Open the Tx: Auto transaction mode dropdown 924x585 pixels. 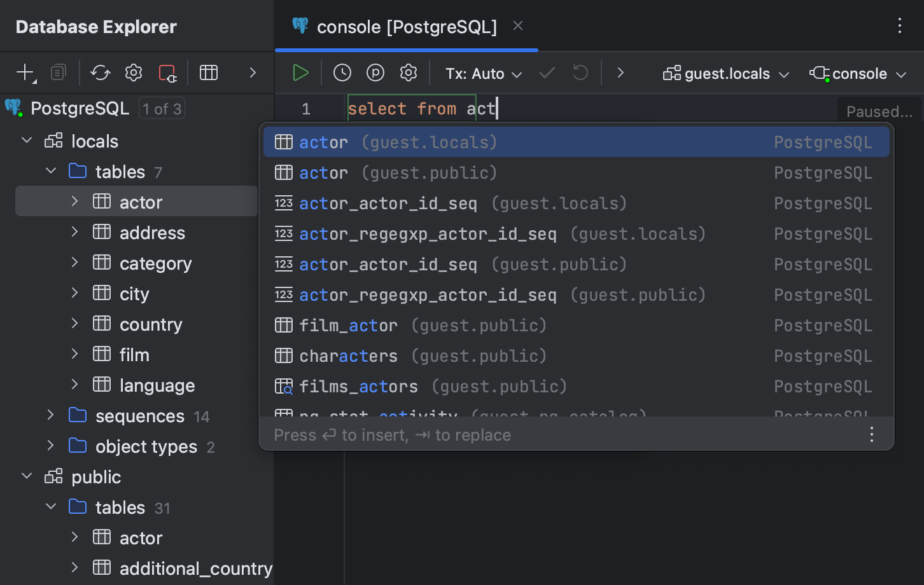(x=484, y=73)
